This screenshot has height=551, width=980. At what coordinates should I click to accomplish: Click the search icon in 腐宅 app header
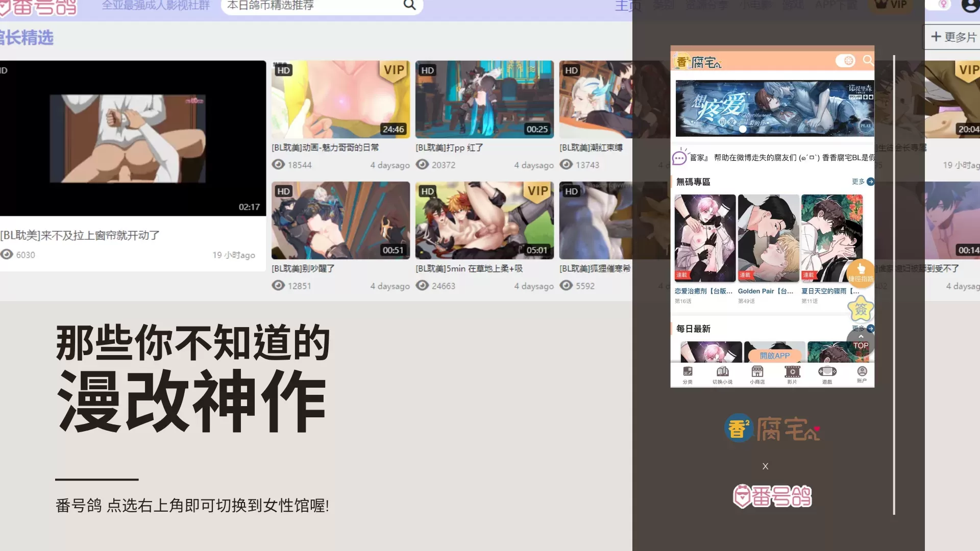(868, 61)
